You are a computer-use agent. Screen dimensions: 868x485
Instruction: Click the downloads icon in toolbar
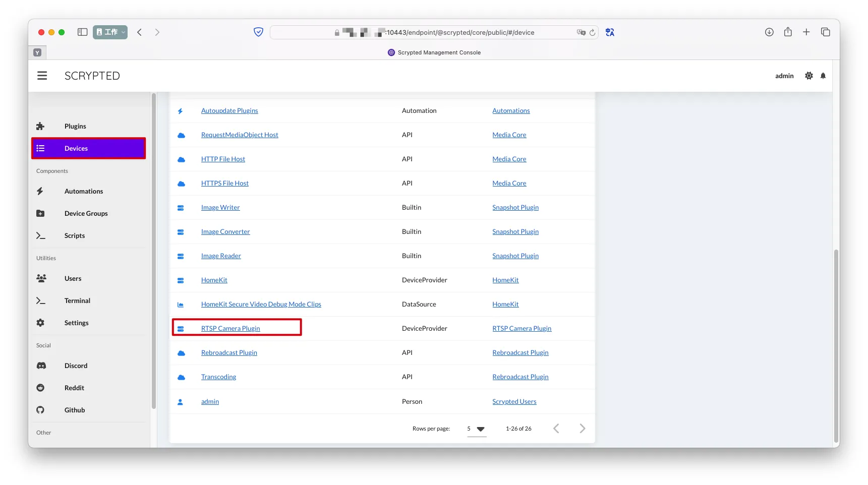click(x=769, y=32)
